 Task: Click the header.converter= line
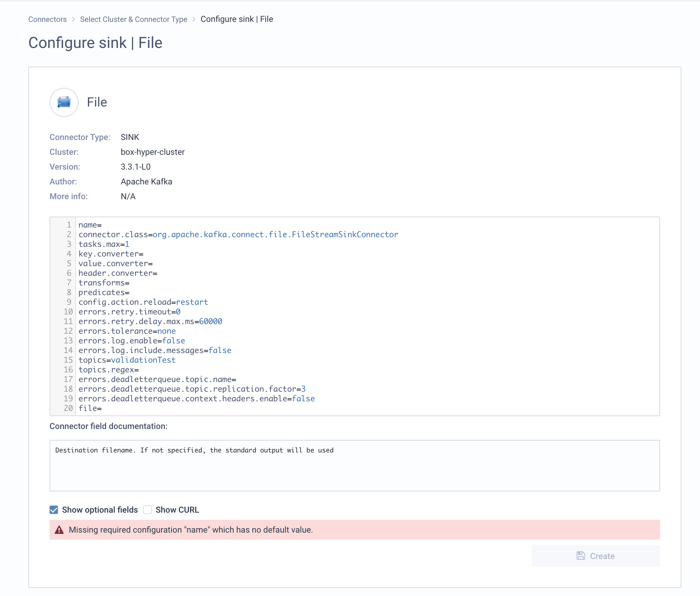118,273
